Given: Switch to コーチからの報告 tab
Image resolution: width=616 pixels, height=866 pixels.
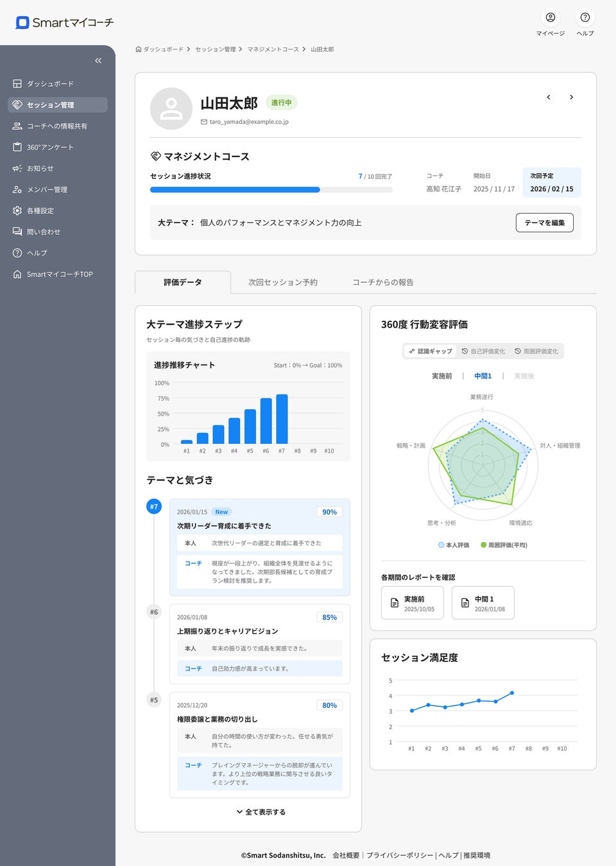Looking at the screenshot, I should (x=383, y=282).
